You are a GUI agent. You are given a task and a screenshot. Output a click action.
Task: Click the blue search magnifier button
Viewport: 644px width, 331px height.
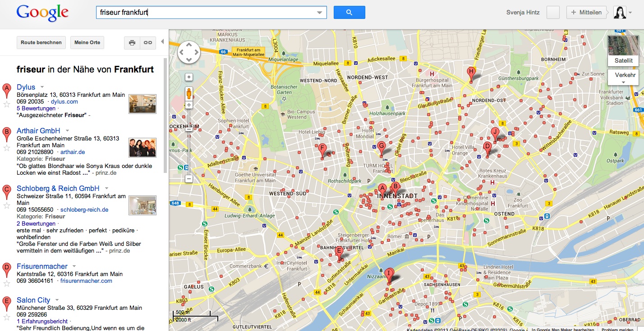[x=349, y=13]
